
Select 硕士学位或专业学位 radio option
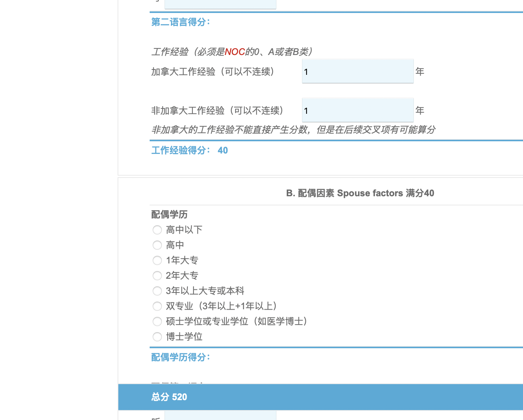coord(157,321)
